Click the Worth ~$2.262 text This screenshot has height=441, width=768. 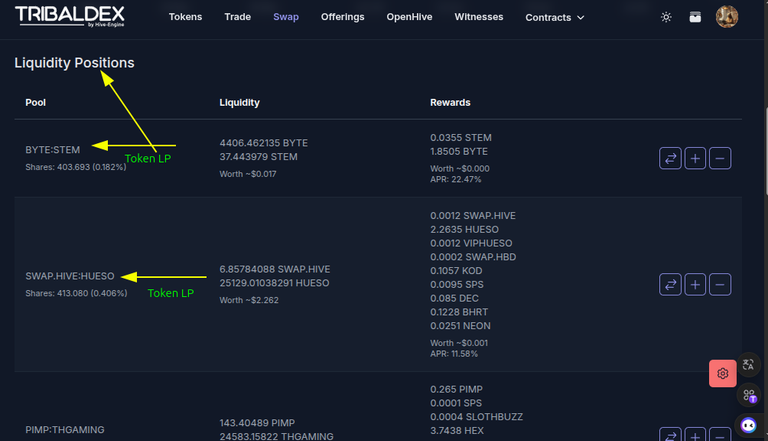click(249, 300)
